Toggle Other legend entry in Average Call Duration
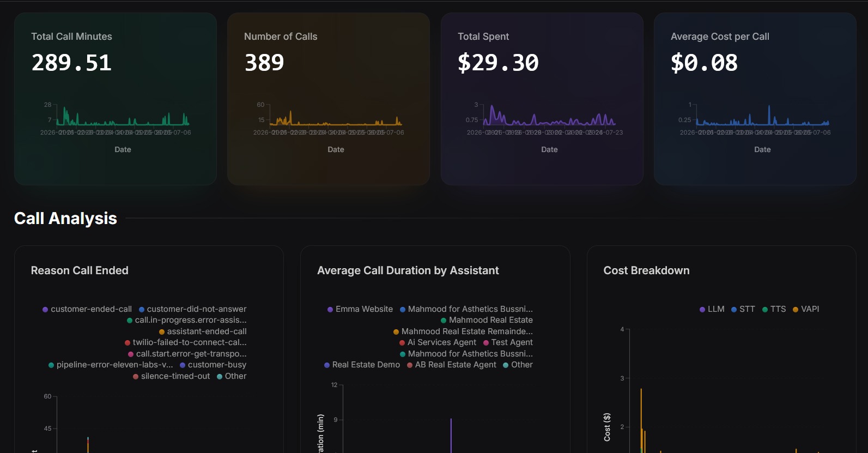Image resolution: width=868 pixels, height=453 pixels. pyautogui.click(x=518, y=365)
